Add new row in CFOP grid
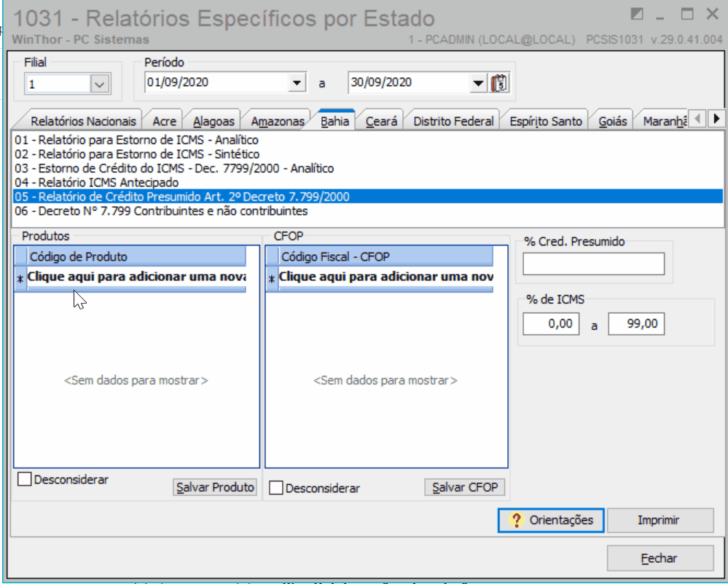The image size is (728, 584). [x=385, y=277]
